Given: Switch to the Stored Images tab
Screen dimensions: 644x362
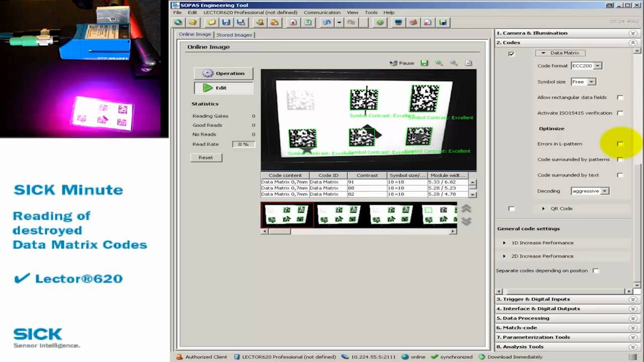Looking at the screenshot, I should 234,35.
